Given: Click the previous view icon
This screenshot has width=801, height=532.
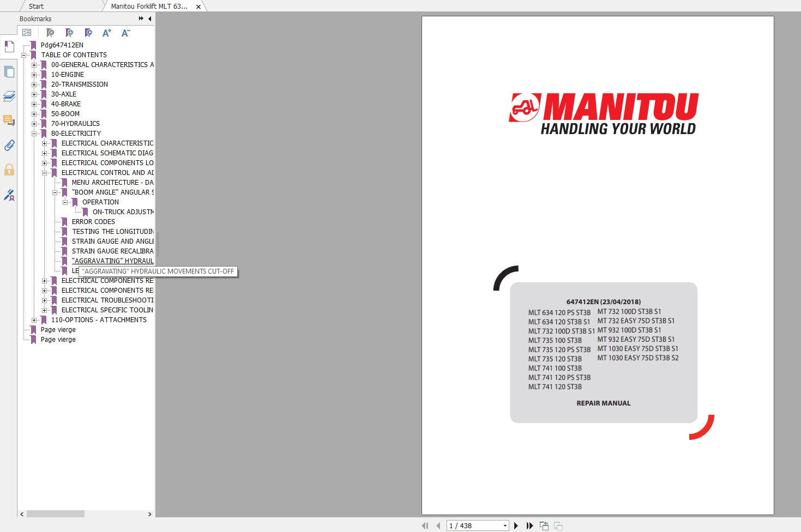Looking at the screenshot, I should pyautogui.click(x=544, y=525).
